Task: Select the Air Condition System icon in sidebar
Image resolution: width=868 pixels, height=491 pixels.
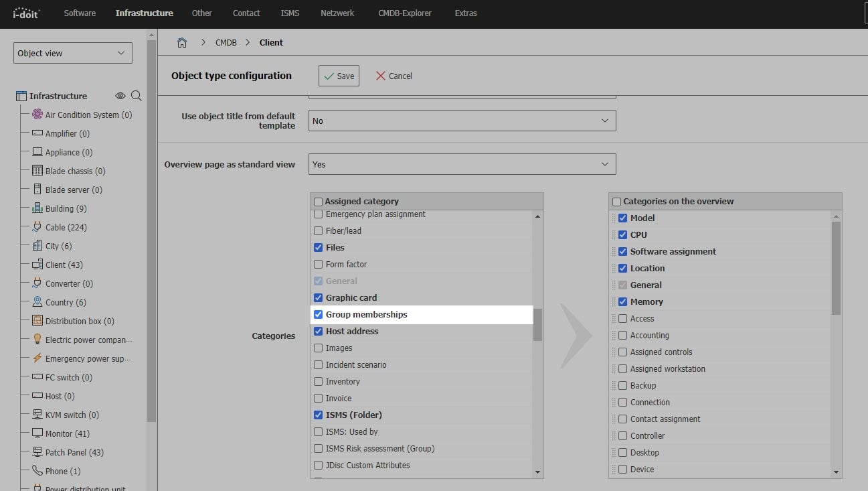Action: [37, 115]
